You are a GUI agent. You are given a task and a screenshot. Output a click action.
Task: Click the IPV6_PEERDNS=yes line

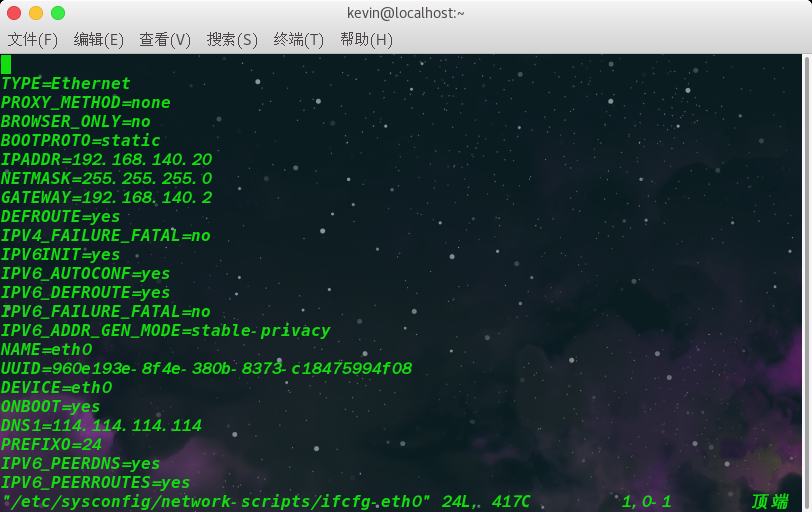point(80,463)
